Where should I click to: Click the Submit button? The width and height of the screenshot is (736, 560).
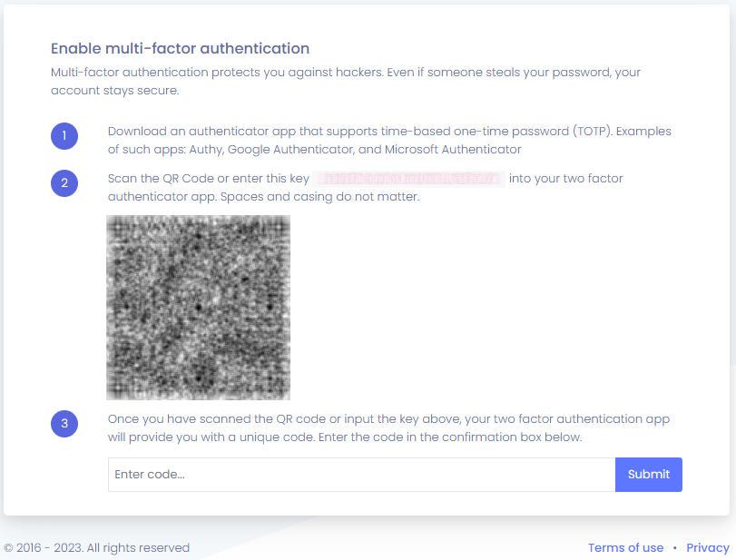click(648, 474)
